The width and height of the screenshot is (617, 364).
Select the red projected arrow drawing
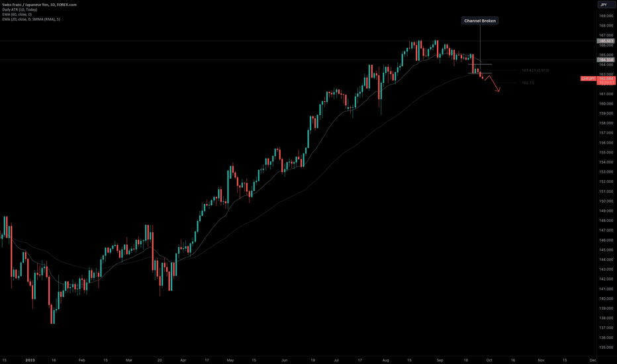point(492,83)
